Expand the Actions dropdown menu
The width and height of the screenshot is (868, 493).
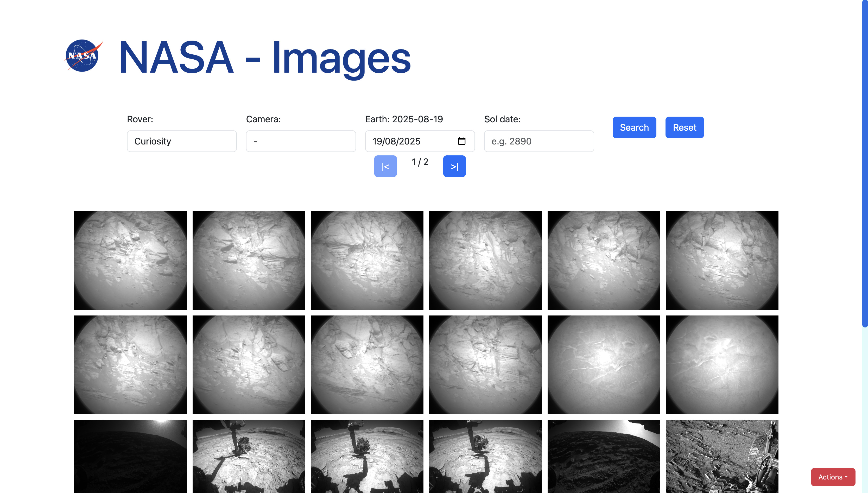[833, 477]
